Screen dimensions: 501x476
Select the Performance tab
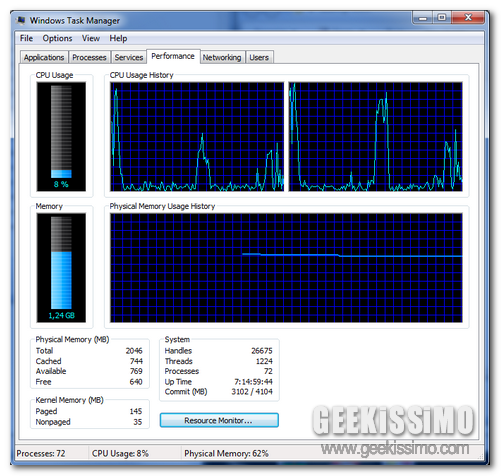(x=173, y=56)
